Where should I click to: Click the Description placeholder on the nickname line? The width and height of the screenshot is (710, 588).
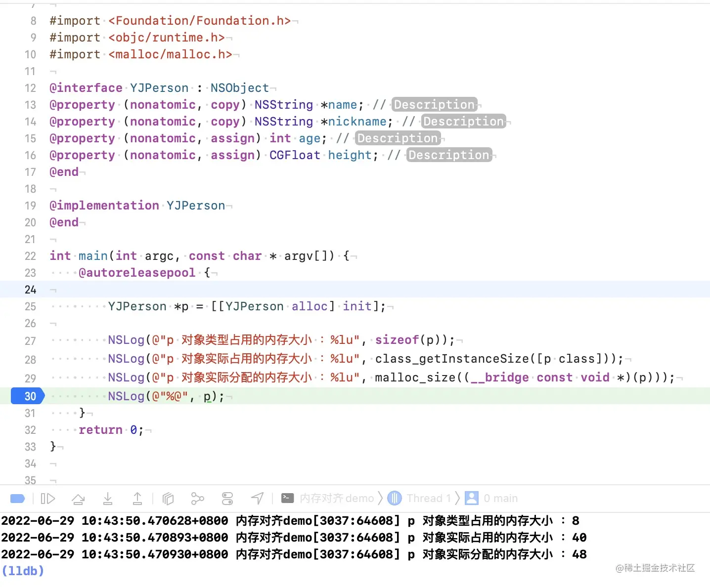(463, 122)
